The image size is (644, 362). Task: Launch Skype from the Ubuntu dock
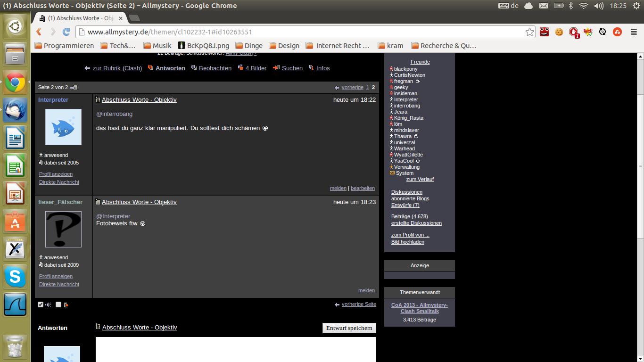15,277
